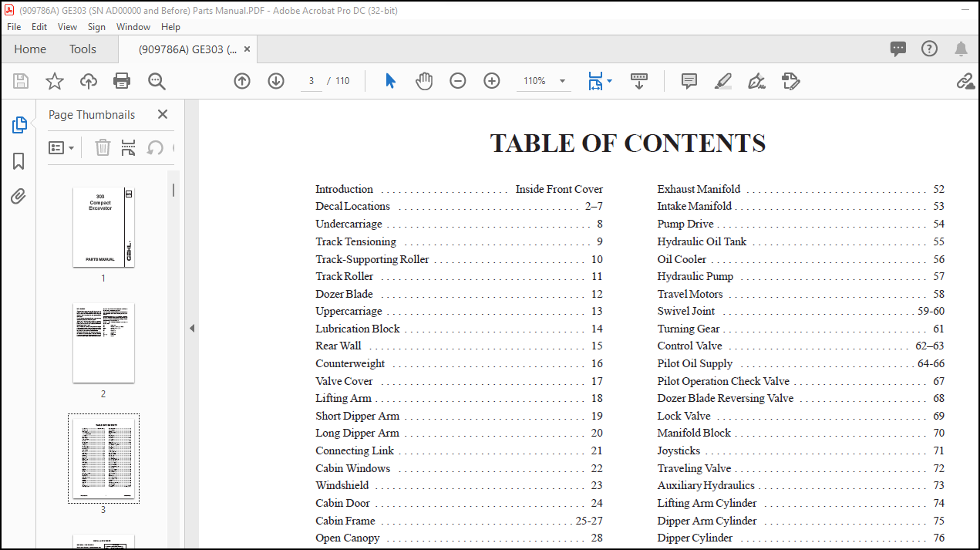Close the GE303 document tab

[x=247, y=49]
